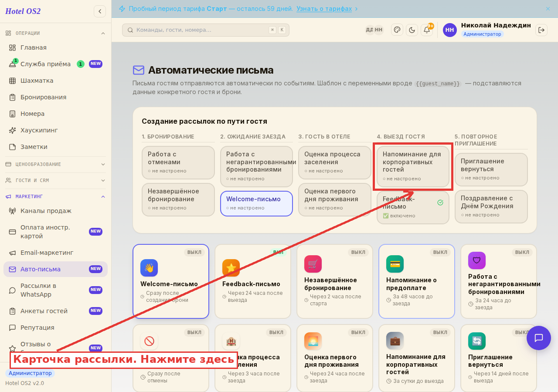Open the Приглашение вернуться journey card

tap(491, 169)
